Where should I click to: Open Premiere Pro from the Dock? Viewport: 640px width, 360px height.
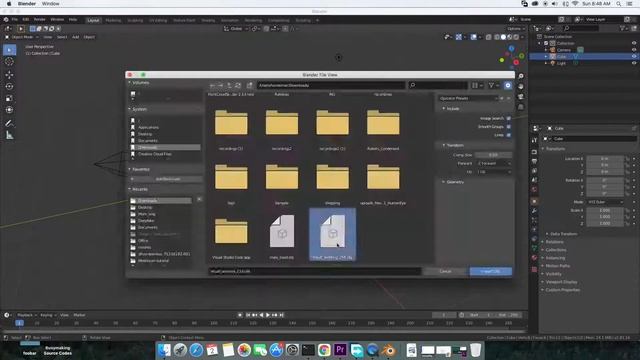pos(340,350)
